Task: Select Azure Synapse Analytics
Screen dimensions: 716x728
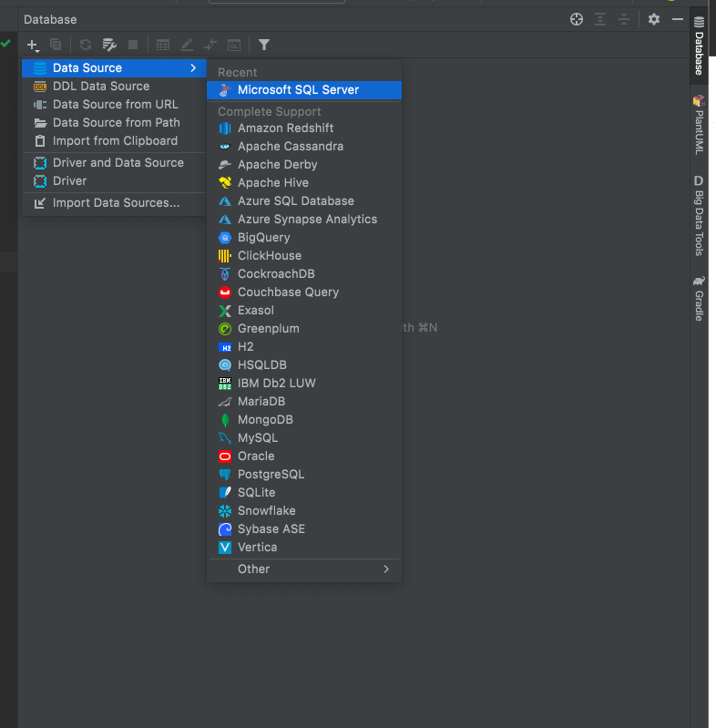Action: pyautogui.click(x=304, y=220)
